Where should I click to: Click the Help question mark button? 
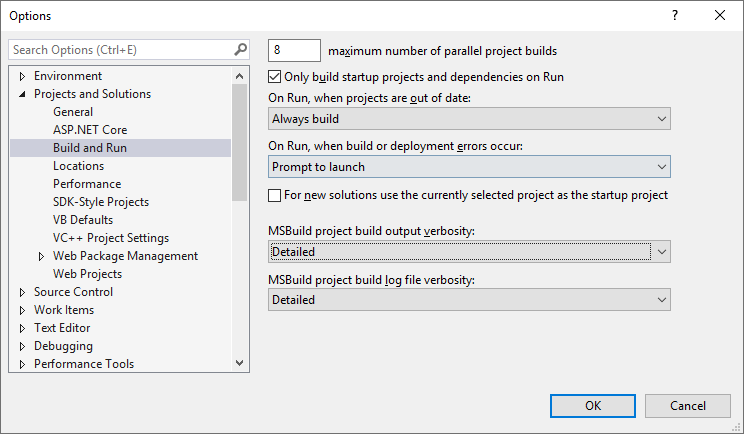click(x=675, y=15)
